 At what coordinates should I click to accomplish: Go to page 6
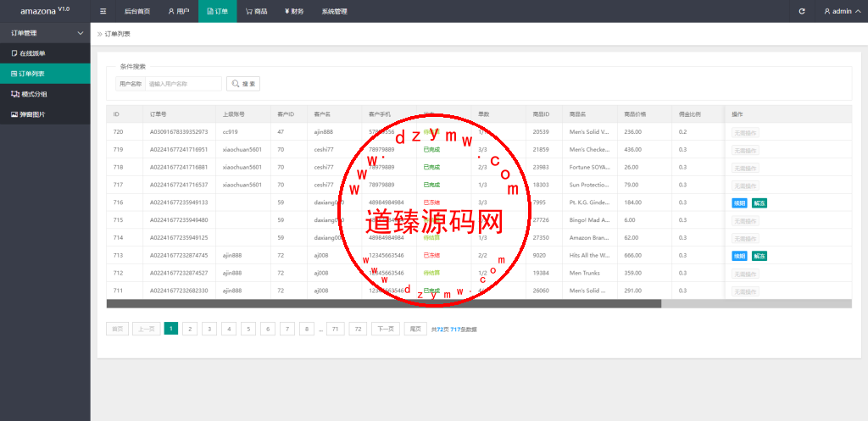pyautogui.click(x=267, y=329)
